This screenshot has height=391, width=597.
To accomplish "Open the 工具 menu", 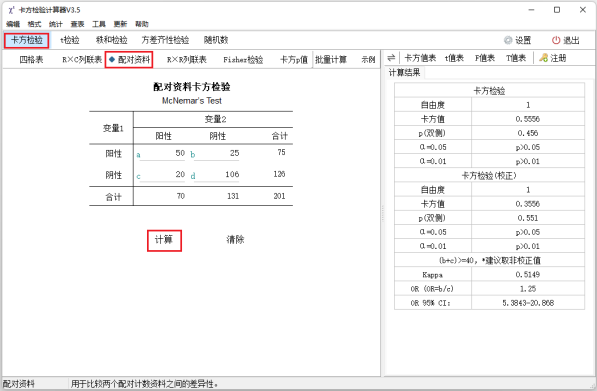I will [99, 24].
